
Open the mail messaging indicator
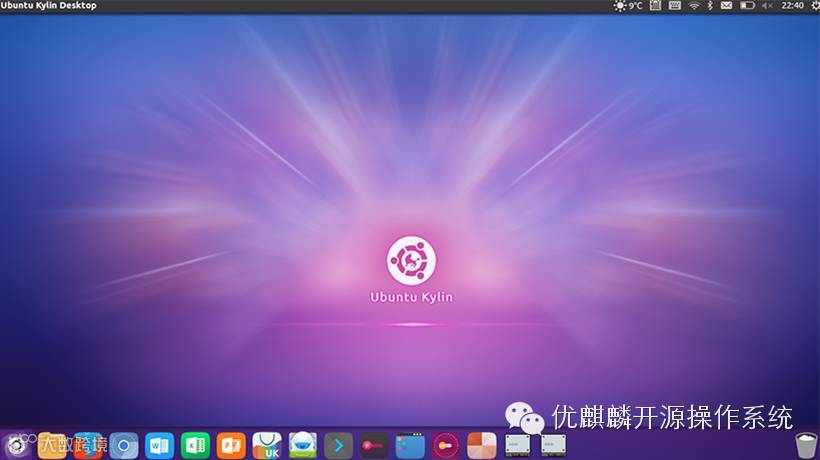(726, 6)
